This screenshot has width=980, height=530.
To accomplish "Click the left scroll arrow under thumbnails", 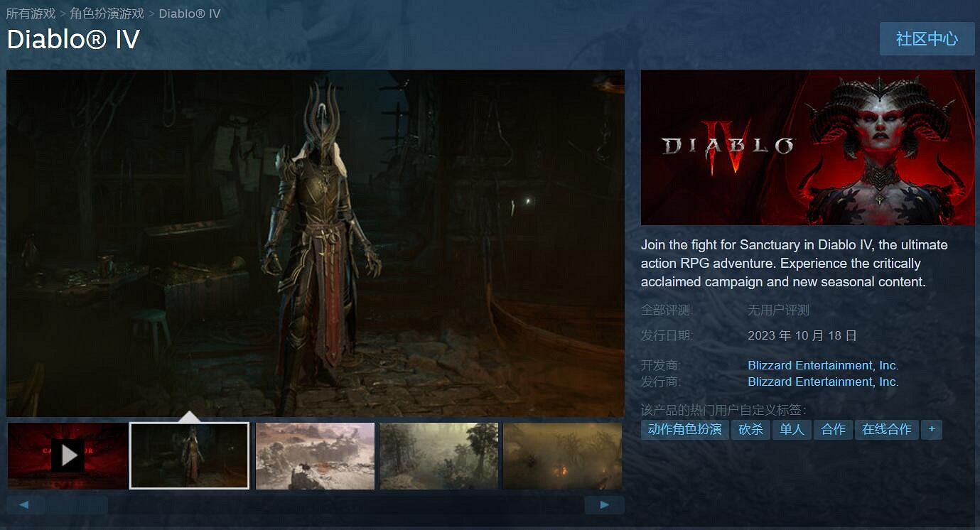I will (x=23, y=505).
